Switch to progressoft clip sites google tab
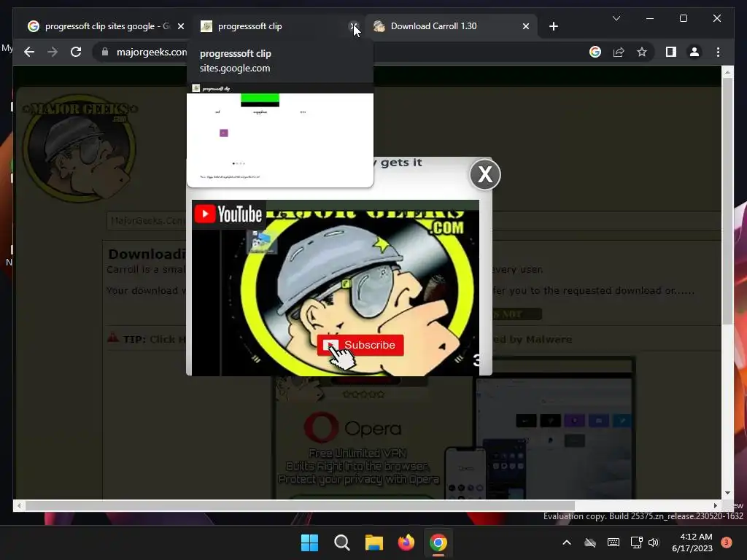This screenshot has height=560, width=747. click(100, 26)
